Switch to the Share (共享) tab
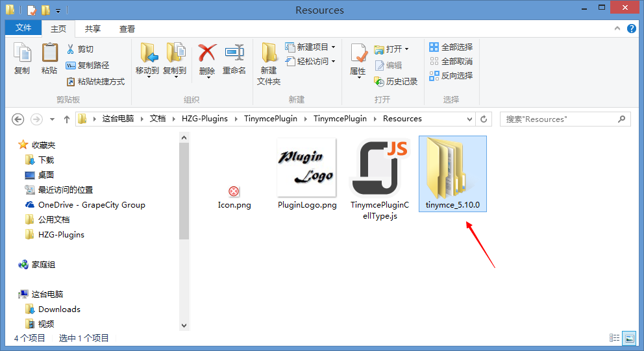The width and height of the screenshot is (644, 351). [x=93, y=29]
